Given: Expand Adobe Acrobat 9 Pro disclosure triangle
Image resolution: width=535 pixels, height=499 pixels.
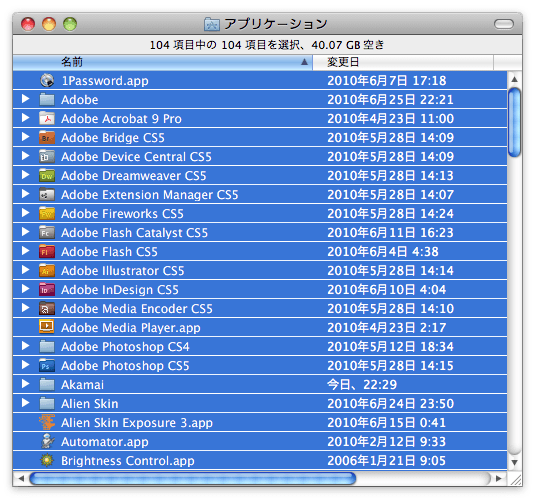Looking at the screenshot, I should tap(25, 118).
